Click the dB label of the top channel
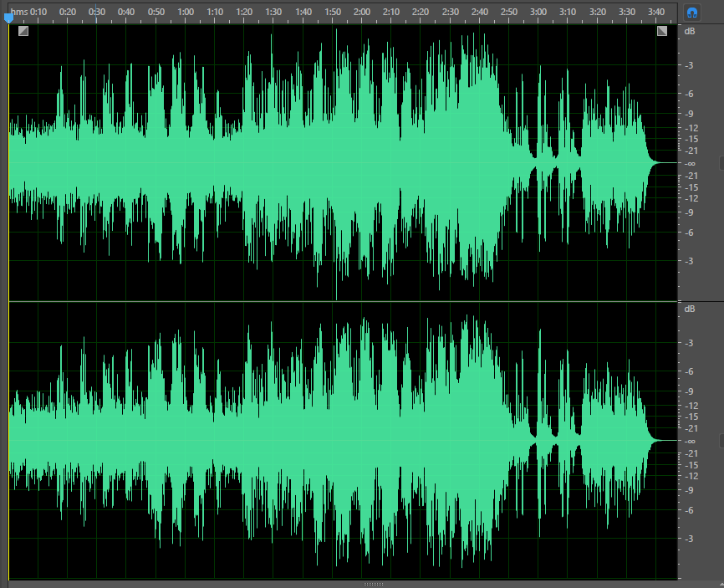Viewport: 724px width, 588px height. (x=690, y=31)
